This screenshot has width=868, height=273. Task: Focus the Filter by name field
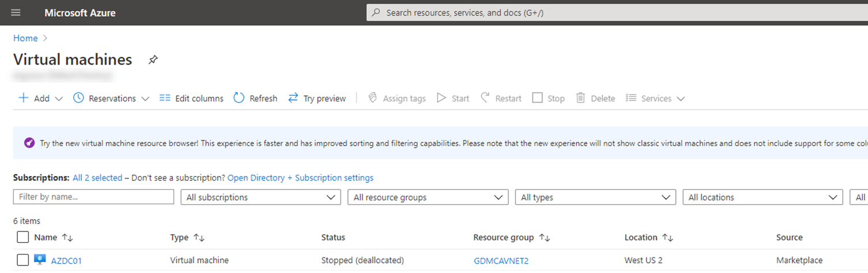tap(93, 197)
